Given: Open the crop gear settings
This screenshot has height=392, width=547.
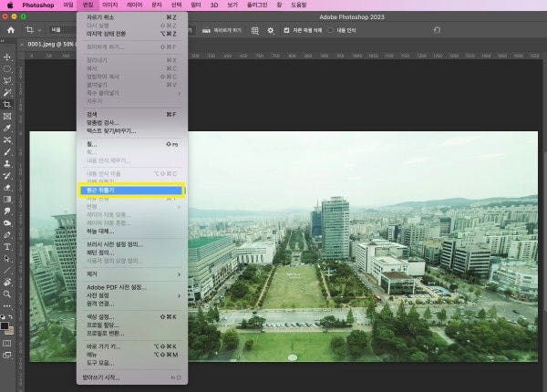Looking at the screenshot, I should pyautogui.click(x=271, y=31).
